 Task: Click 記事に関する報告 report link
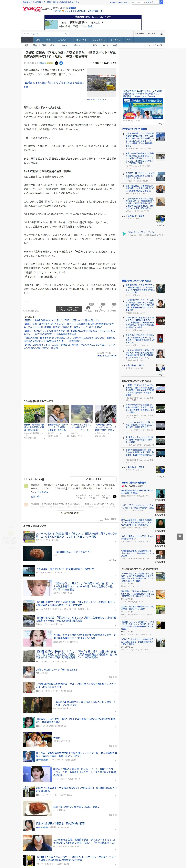(x=31, y=311)
